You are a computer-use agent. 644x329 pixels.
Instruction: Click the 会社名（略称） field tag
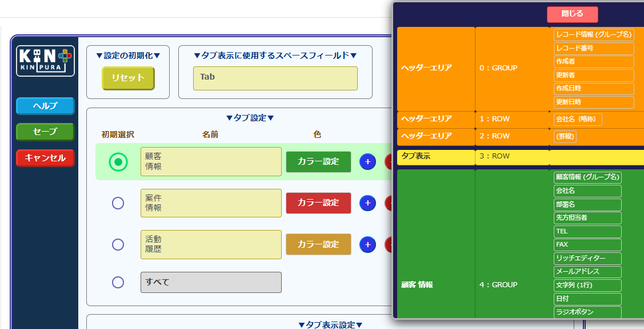[578, 119]
